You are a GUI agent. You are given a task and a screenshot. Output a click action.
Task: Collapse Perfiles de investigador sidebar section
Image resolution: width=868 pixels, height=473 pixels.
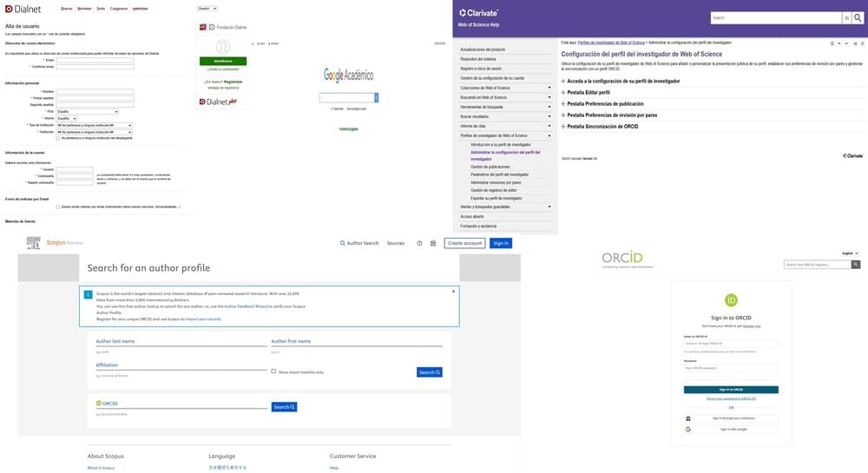tap(549, 135)
